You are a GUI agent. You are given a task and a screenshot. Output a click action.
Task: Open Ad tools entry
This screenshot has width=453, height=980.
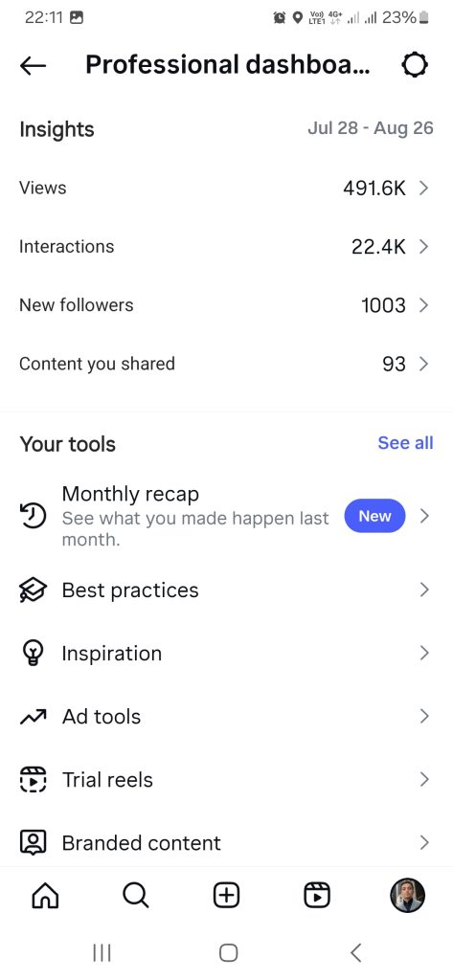coord(226,716)
